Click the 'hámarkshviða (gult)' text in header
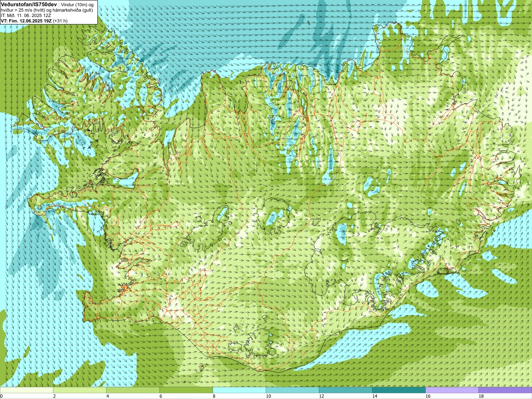 tap(73, 10)
